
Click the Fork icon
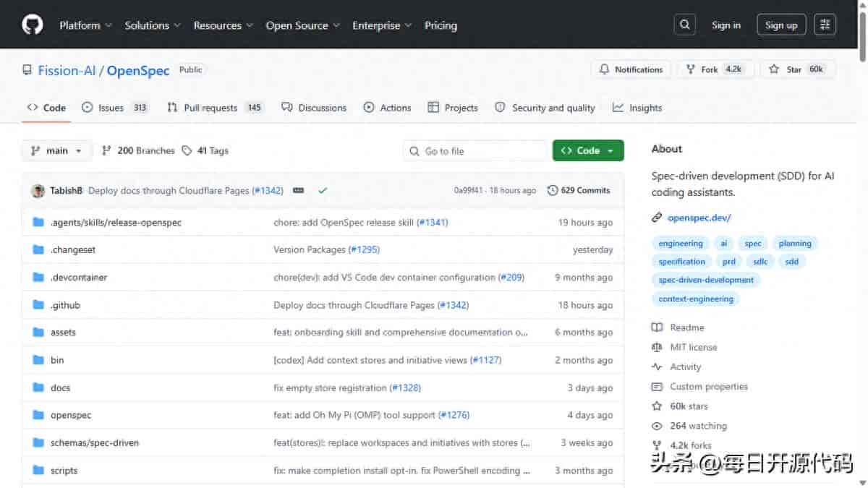coord(691,69)
